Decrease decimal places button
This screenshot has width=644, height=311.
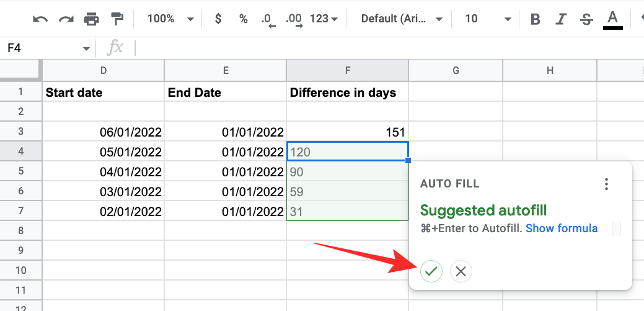click(268, 19)
